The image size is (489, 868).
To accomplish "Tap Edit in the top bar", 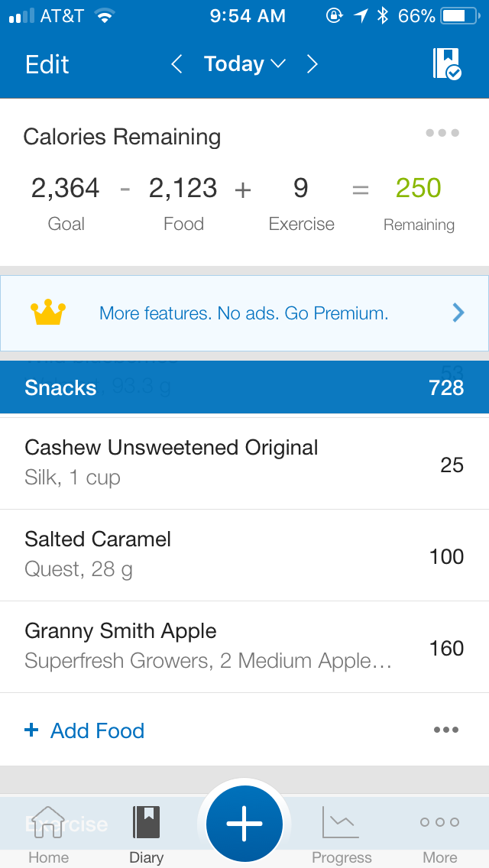I will point(47,64).
